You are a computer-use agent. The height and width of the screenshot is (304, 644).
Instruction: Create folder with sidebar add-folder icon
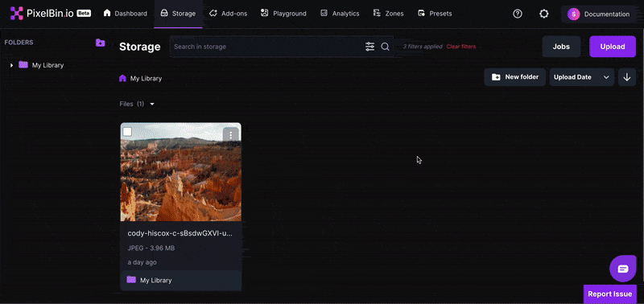100,43
